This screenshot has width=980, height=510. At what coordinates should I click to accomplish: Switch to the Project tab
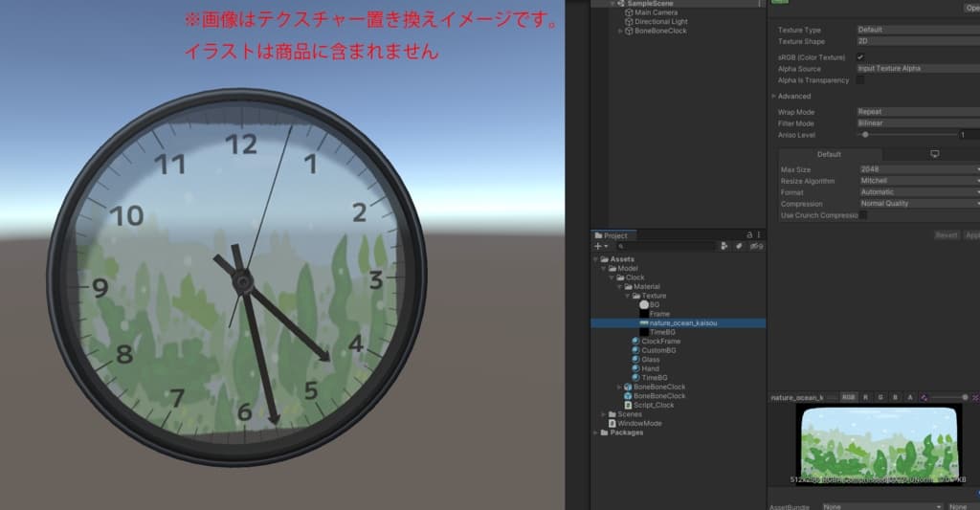pyautogui.click(x=612, y=235)
